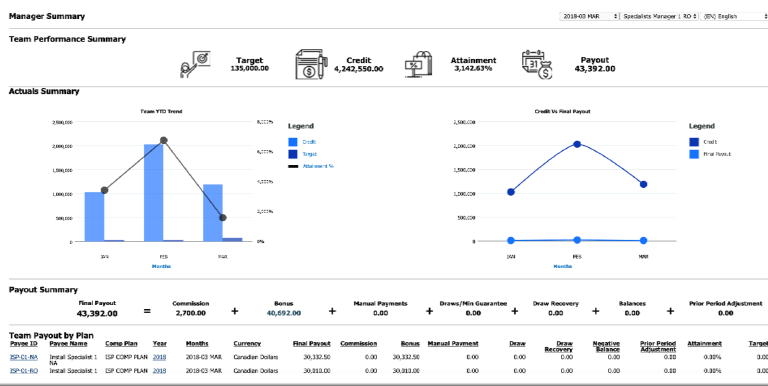The height and width of the screenshot is (386, 768).
Task: Open the Specialists Manager 1 RO dropdown
Action: 659,16
